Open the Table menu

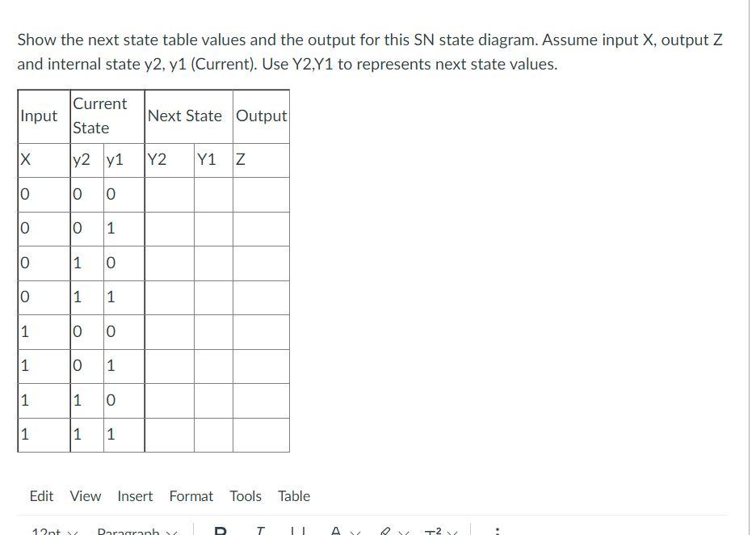click(293, 496)
